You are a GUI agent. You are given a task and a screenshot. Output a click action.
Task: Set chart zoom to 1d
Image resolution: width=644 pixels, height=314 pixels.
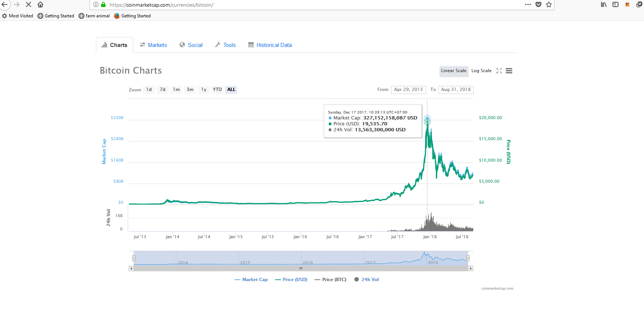point(149,90)
